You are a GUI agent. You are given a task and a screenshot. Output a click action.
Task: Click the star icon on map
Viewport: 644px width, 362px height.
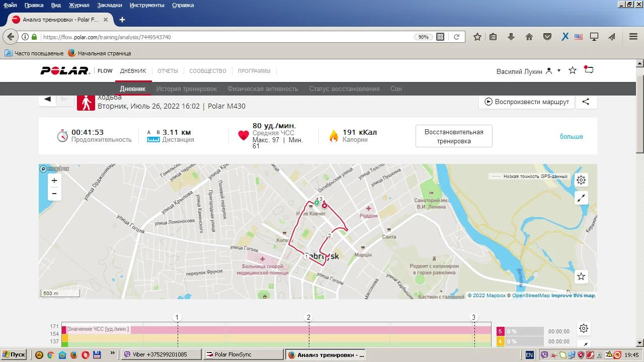tap(581, 277)
